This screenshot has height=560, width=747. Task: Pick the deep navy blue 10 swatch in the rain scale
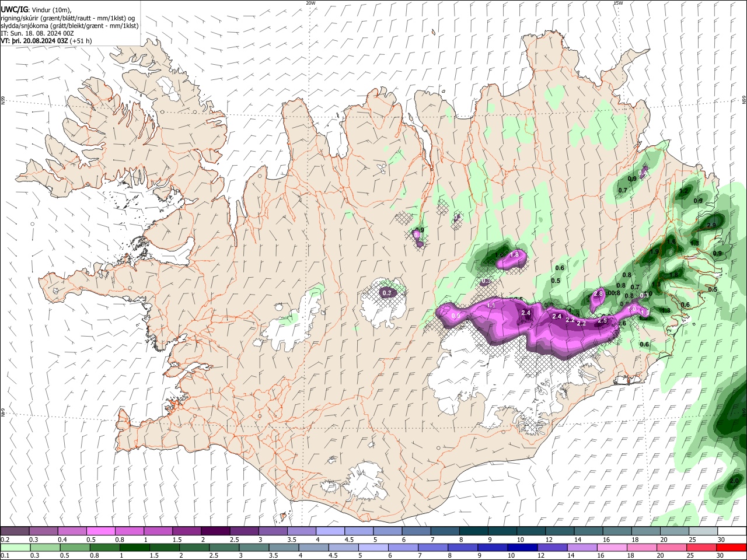pyautogui.click(x=522, y=547)
